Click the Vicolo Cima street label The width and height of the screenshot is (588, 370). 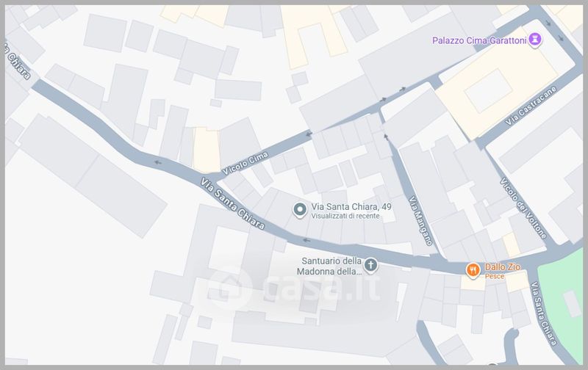245,163
